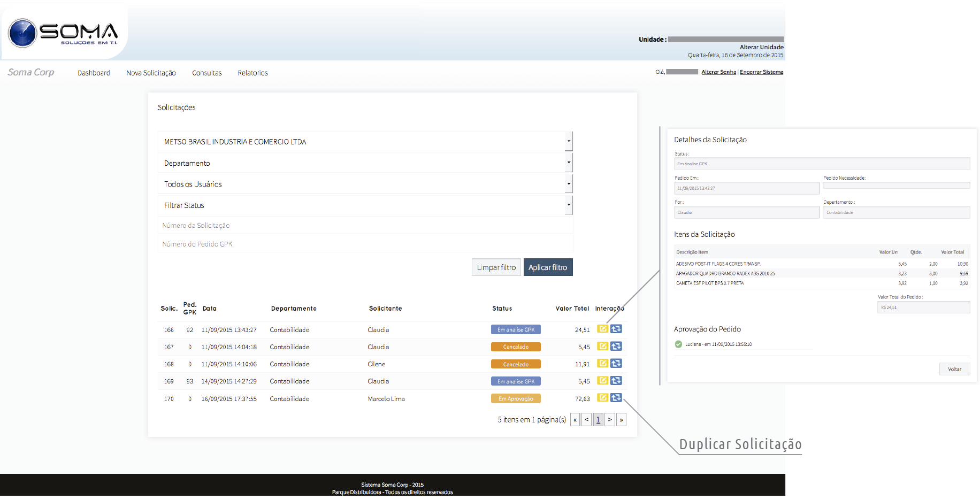Open the Filtrar Status dropdown
The image size is (980, 500).
tap(569, 205)
